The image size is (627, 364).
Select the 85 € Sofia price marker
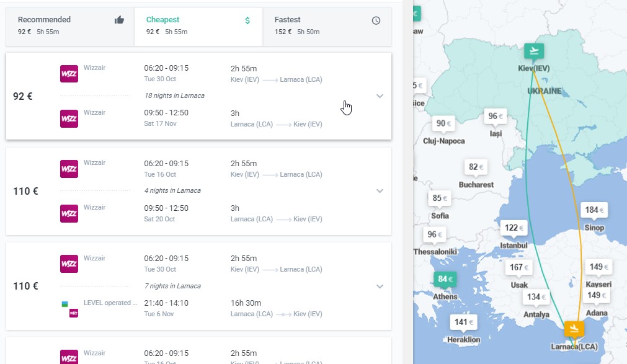click(440, 198)
